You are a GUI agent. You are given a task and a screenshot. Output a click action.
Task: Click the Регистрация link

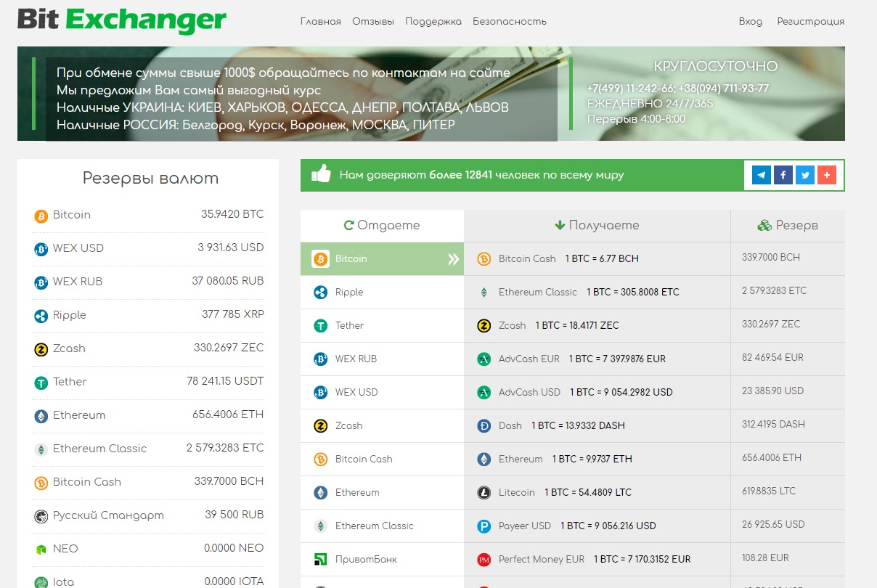click(x=811, y=21)
